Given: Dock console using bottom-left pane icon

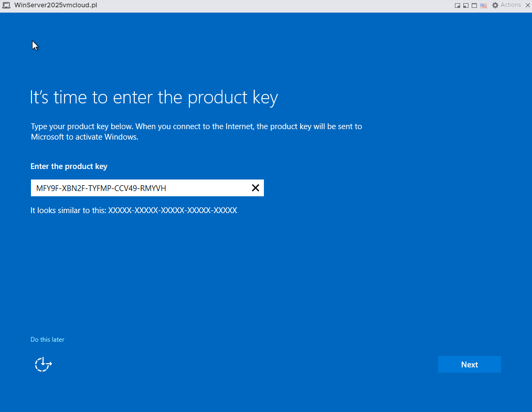Looking at the screenshot, I should pyautogui.click(x=466, y=5).
